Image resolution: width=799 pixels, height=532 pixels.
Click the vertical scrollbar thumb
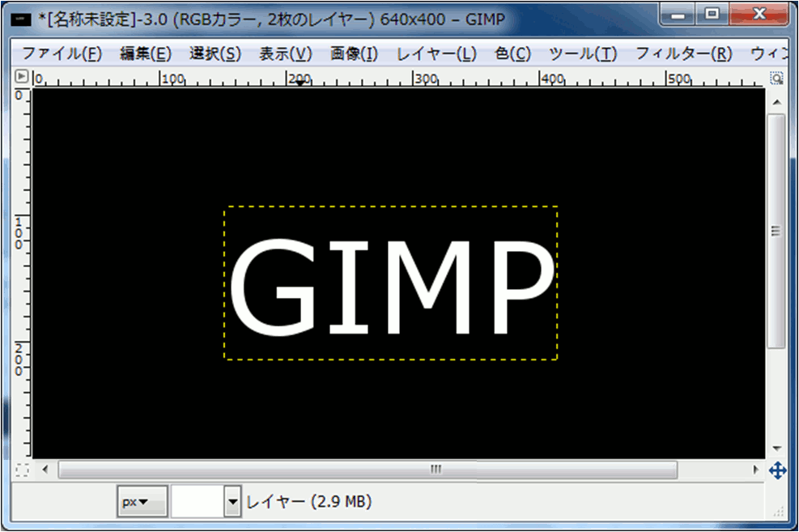click(x=776, y=231)
